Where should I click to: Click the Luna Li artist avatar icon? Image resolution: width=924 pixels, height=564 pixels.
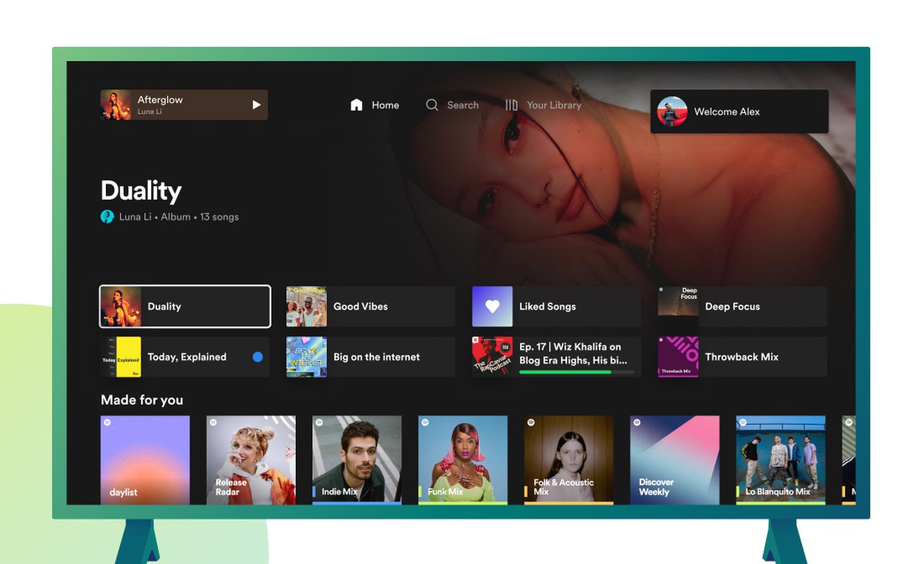coord(107,216)
